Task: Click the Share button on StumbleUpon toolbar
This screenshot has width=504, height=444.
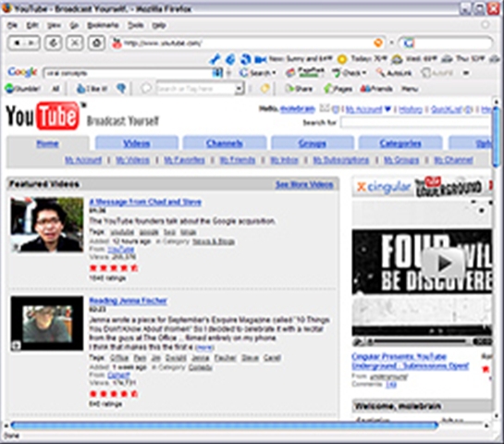Action: [x=299, y=89]
